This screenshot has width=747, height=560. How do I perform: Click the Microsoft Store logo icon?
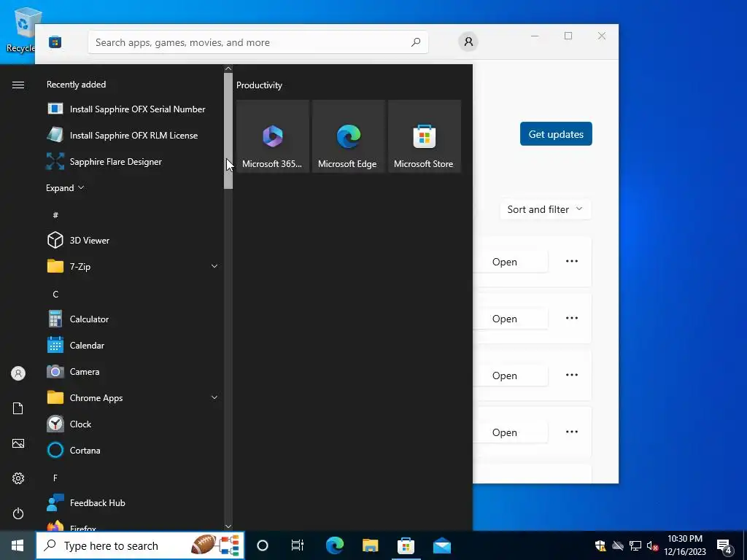tap(55, 42)
